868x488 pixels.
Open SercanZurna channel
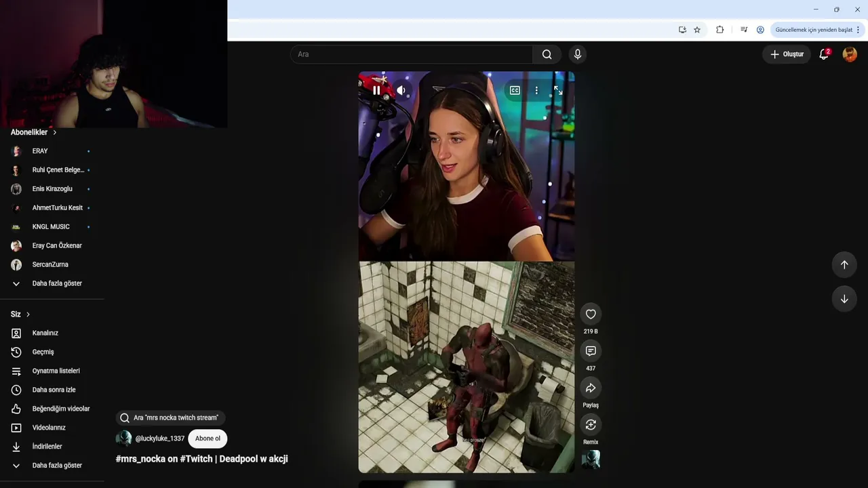pos(52,265)
